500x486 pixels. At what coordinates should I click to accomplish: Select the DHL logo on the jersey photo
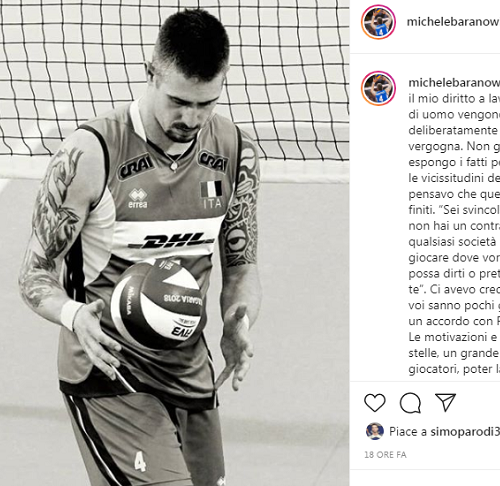pos(171,241)
